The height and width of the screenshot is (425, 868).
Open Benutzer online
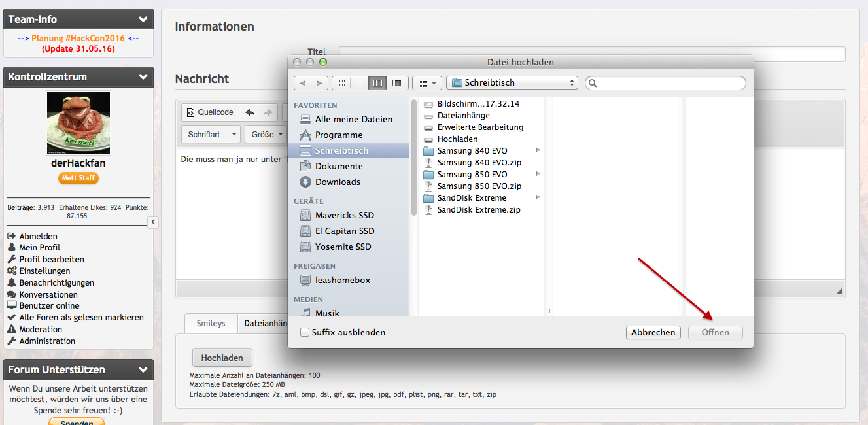tap(49, 305)
